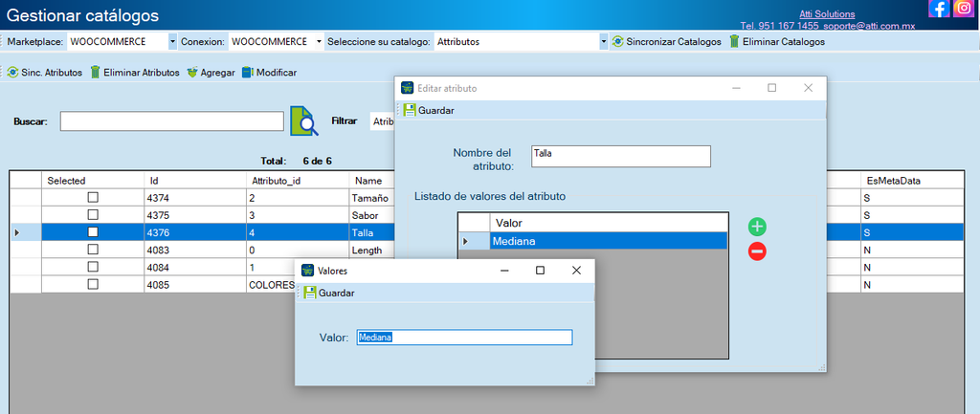The width and height of the screenshot is (980, 414).
Task: Click the Sinc. Atributos sync icon
Action: 12,73
